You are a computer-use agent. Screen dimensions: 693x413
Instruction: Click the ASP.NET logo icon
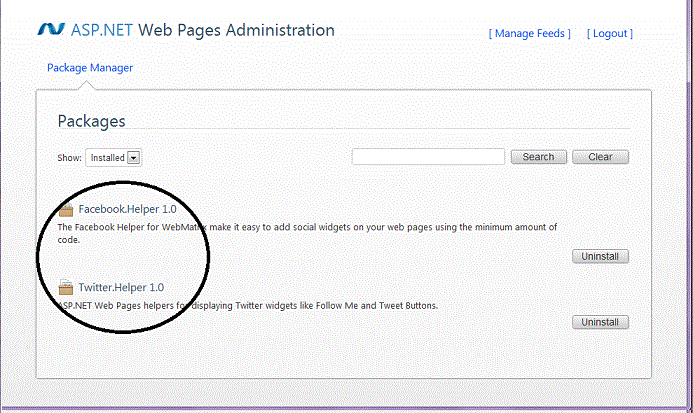[51, 29]
